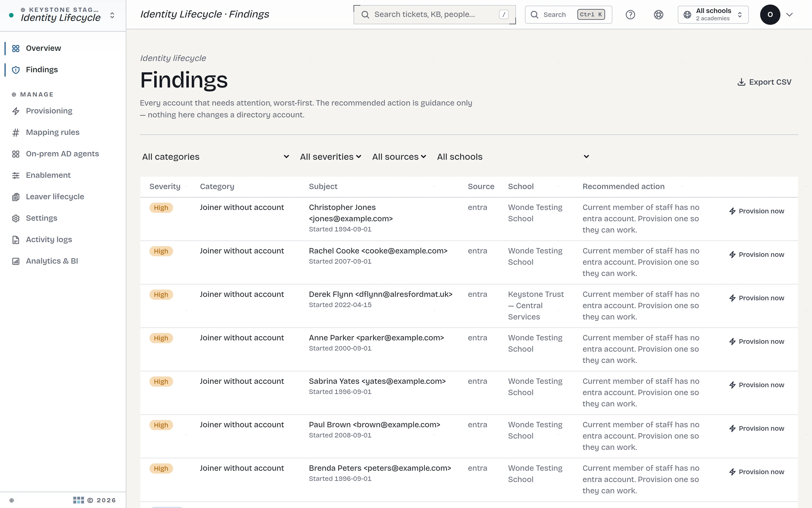Click the Enablement sliders icon
This screenshot has width=812, height=508.
point(16,175)
